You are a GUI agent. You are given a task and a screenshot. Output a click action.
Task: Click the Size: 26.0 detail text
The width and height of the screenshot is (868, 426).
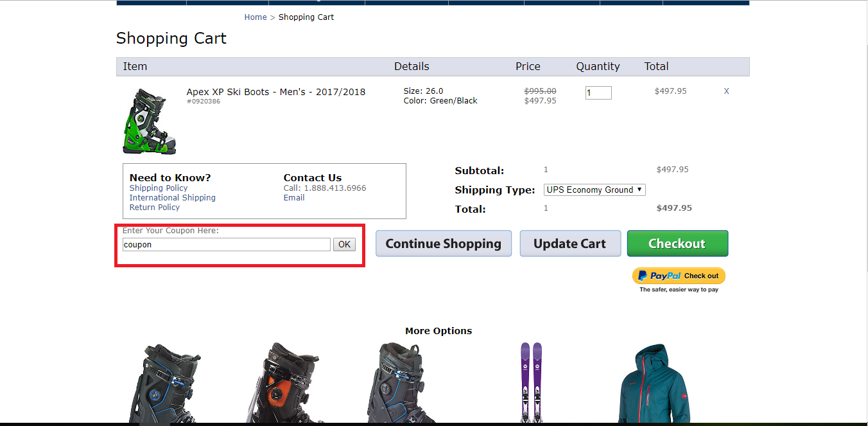click(424, 91)
